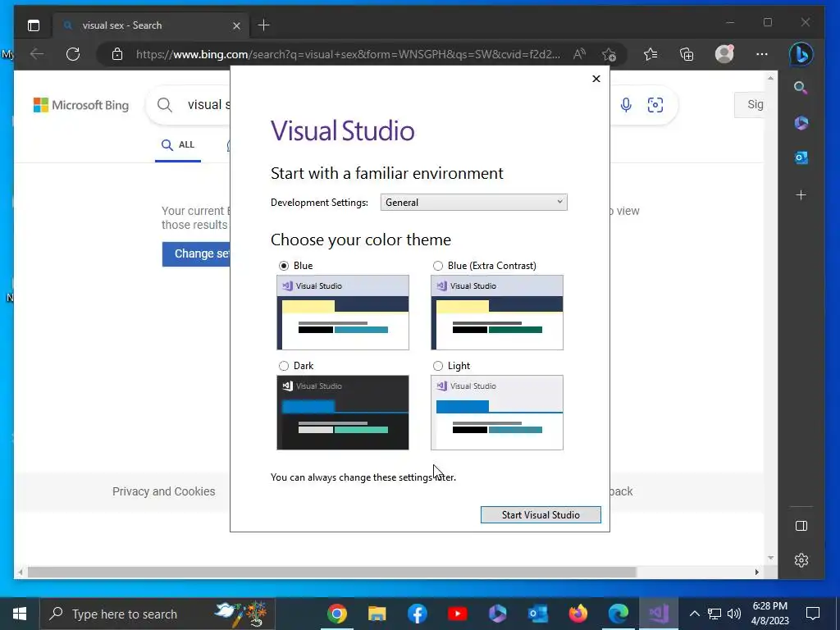Open YouTube from the taskbar
840x630 pixels.
coord(458,614)
